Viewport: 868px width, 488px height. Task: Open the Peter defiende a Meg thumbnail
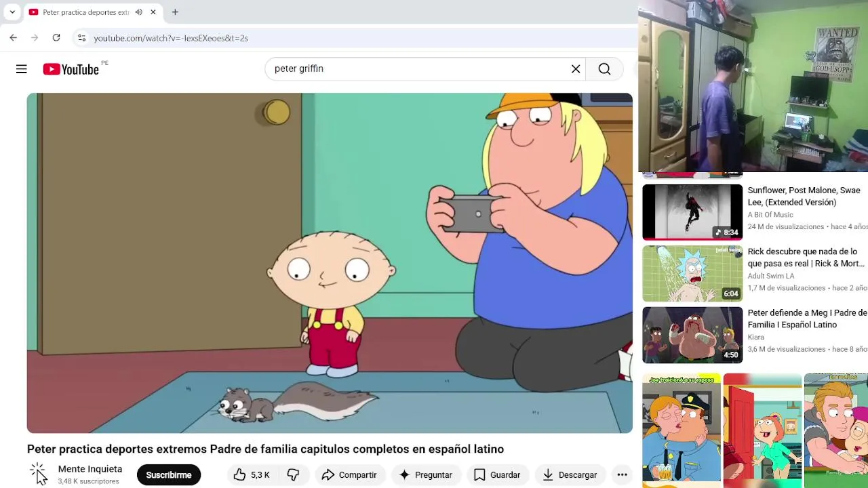click(692, 335)
